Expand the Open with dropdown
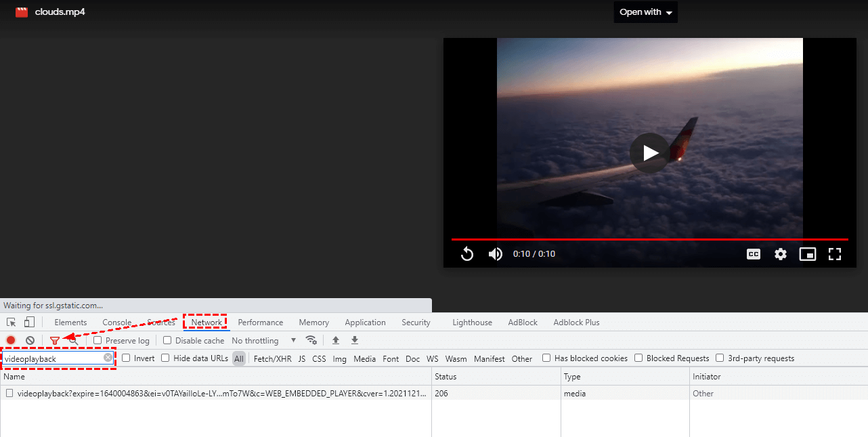The width and height of the screenshot is (868, 437). point(645,12)
